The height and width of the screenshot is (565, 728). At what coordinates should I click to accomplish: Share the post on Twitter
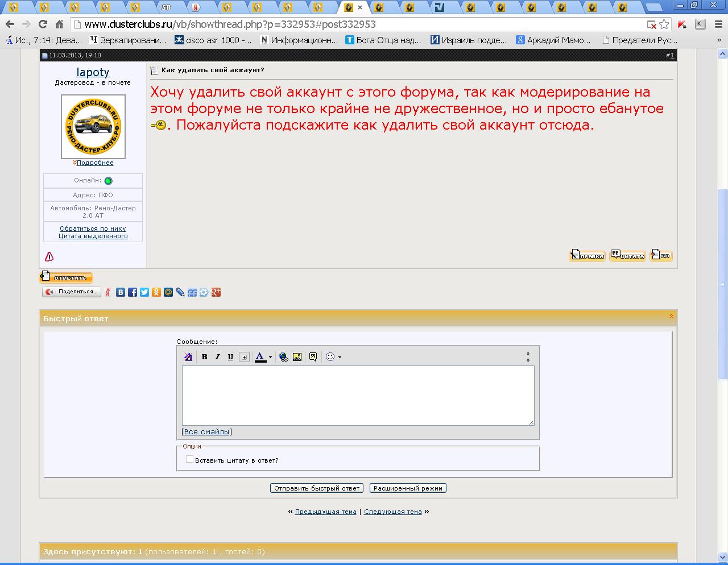(x=144, y=292)
